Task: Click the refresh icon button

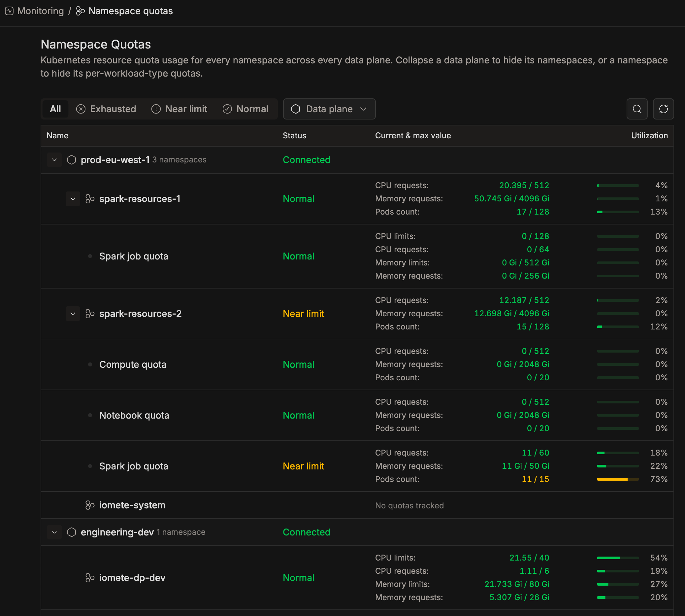Action: [x=663, y=109]
